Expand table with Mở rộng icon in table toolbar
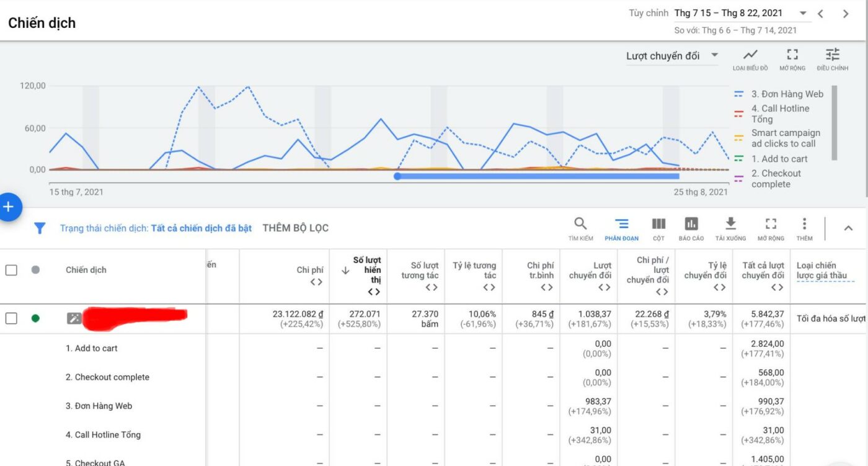868x466 pixels. click(771, 223)
